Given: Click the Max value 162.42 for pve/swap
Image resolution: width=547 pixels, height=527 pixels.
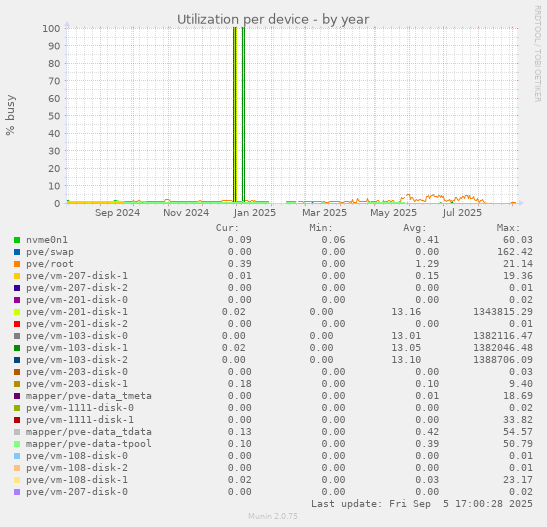Looking at the screenshot, I should [x=515, y=252].
